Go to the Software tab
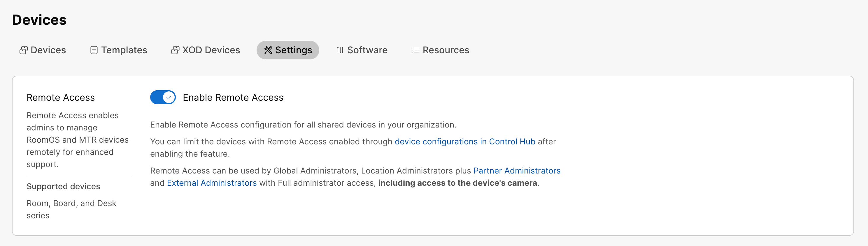868x246 pixels. 367,50
